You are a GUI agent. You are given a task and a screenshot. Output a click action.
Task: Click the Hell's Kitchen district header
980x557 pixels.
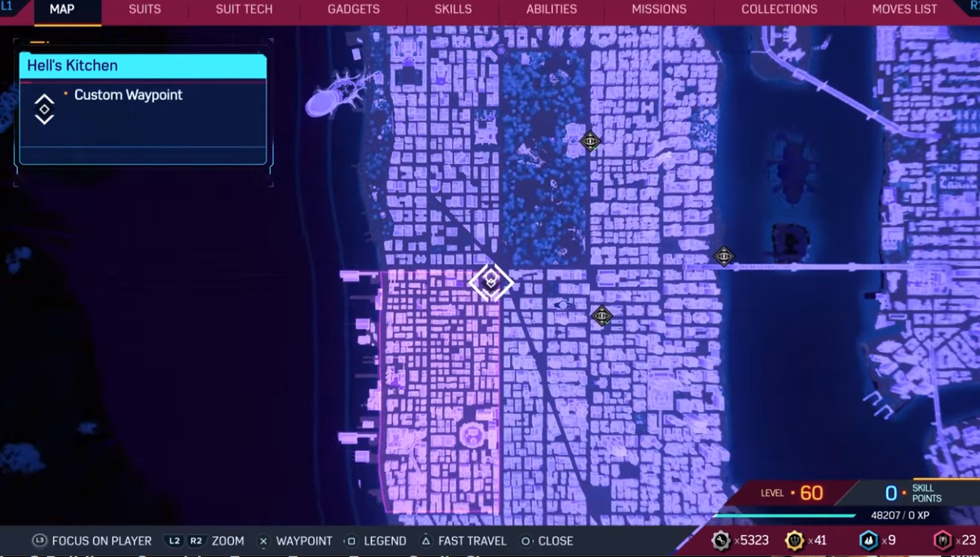point(142,66)
